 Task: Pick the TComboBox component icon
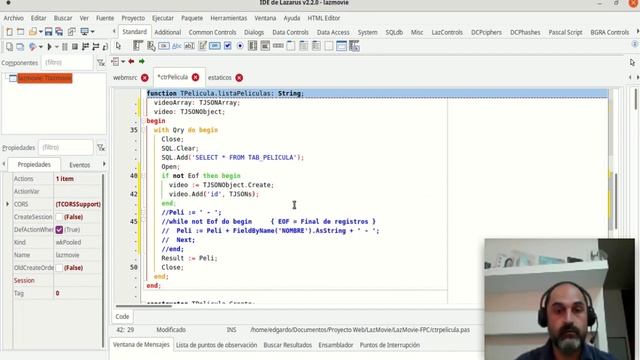point(265,46)
